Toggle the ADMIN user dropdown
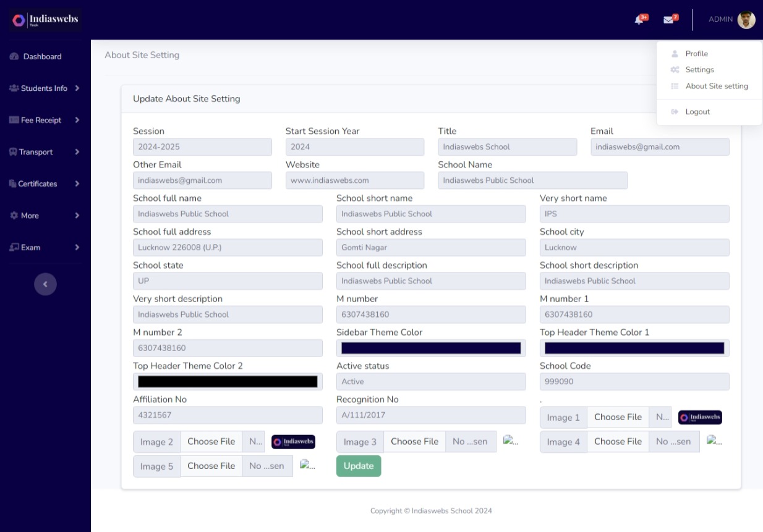This screenshot has height=532, width=763. tap(731, 20)
